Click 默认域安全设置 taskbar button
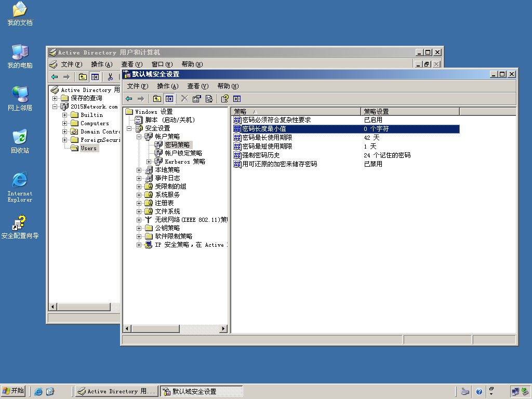Screen dimensions: 532x399 click(x=202, y=392)
